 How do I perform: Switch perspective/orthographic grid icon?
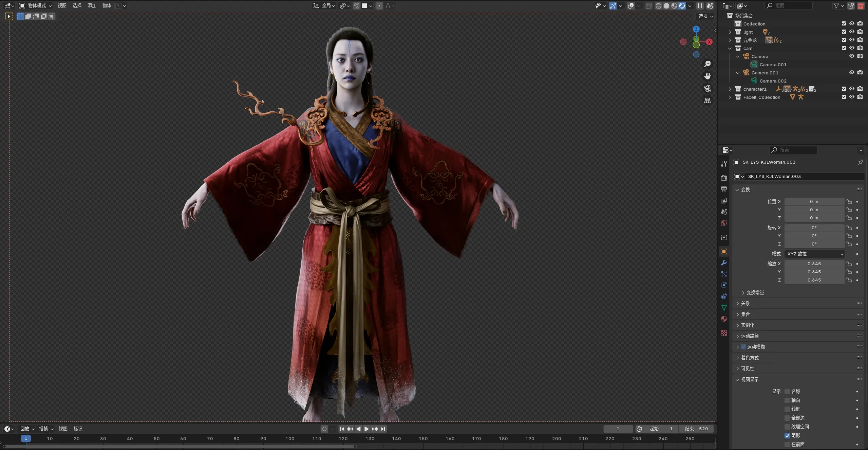[x=707, y=101]
